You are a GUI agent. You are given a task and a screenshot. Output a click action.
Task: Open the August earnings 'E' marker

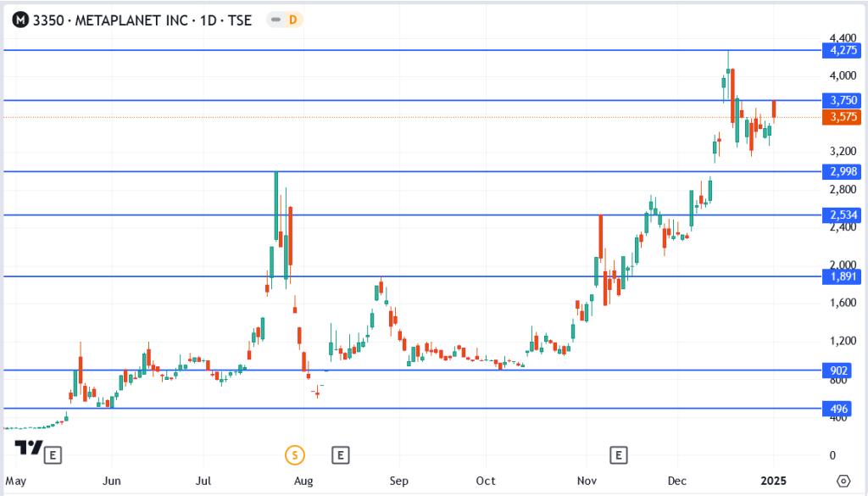tap(341, 455)
